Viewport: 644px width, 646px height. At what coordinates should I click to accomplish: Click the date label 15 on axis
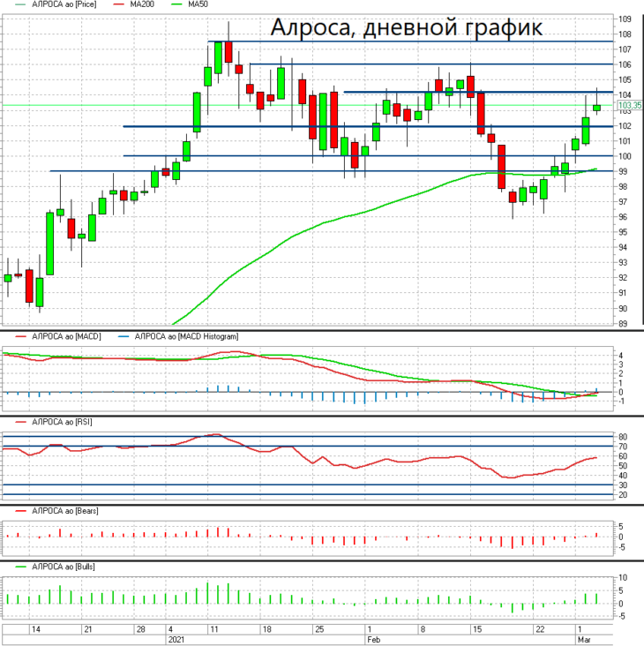pos(477,629)
